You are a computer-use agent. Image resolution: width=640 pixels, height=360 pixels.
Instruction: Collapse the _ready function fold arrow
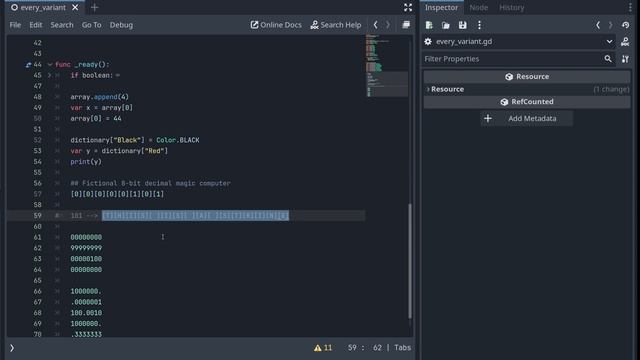point(49,64)
